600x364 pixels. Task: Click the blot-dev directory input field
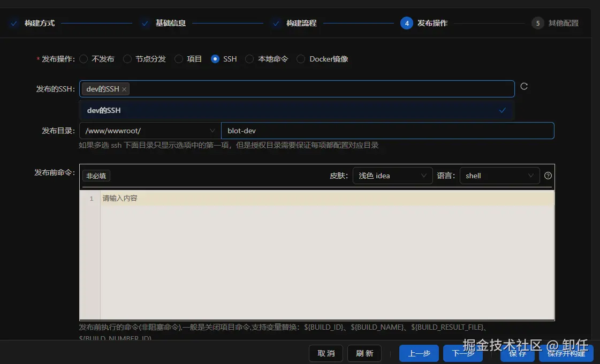pos(388,130)
